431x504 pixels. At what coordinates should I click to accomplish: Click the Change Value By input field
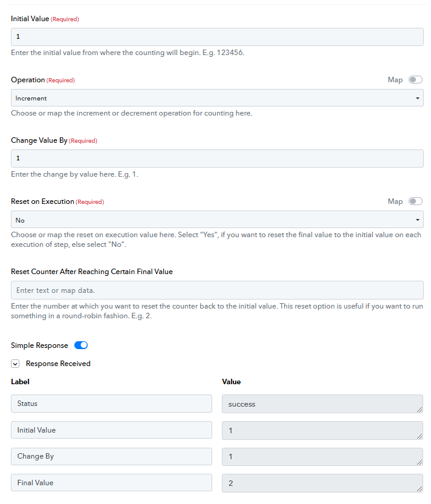(217, 158)
